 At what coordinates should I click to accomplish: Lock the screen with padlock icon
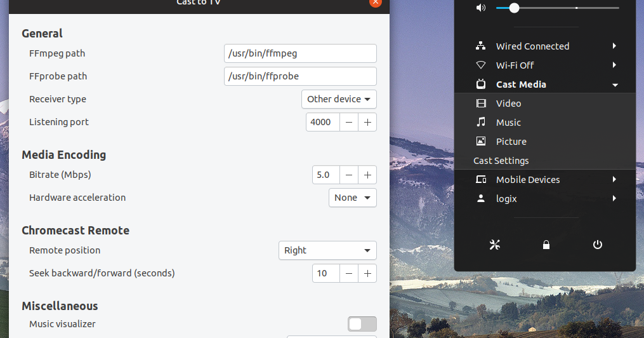tap(546, 245)
